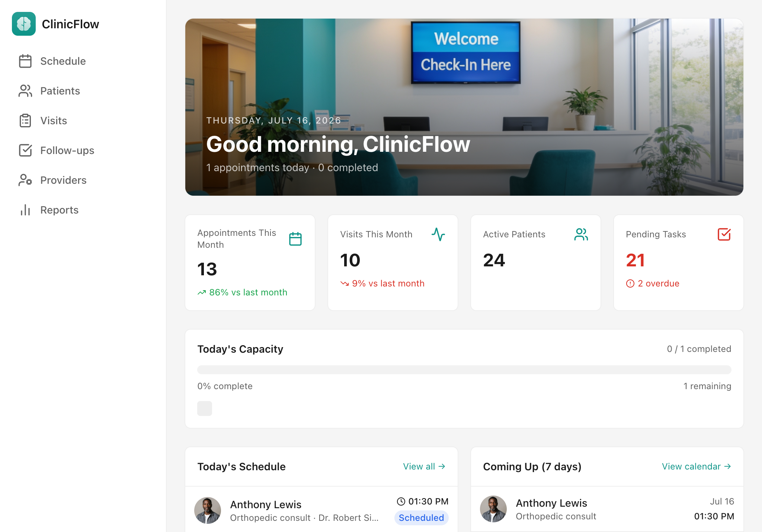762x532 pixels.
Task: Click the red trending-down arrow icon
Action: (x=345, y=283)
